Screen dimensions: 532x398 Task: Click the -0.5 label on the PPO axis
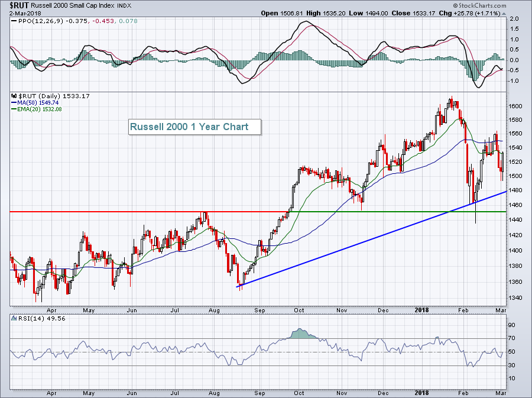click(513, 70)
